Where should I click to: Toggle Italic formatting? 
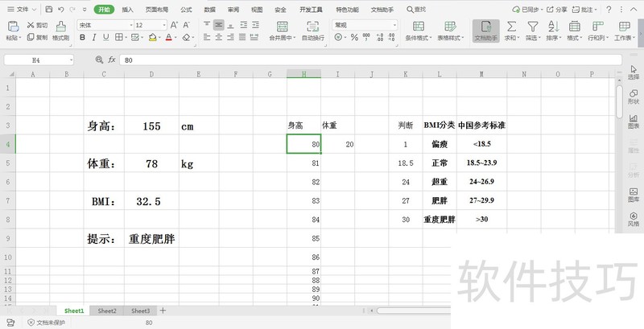click(x=94, y=37)
